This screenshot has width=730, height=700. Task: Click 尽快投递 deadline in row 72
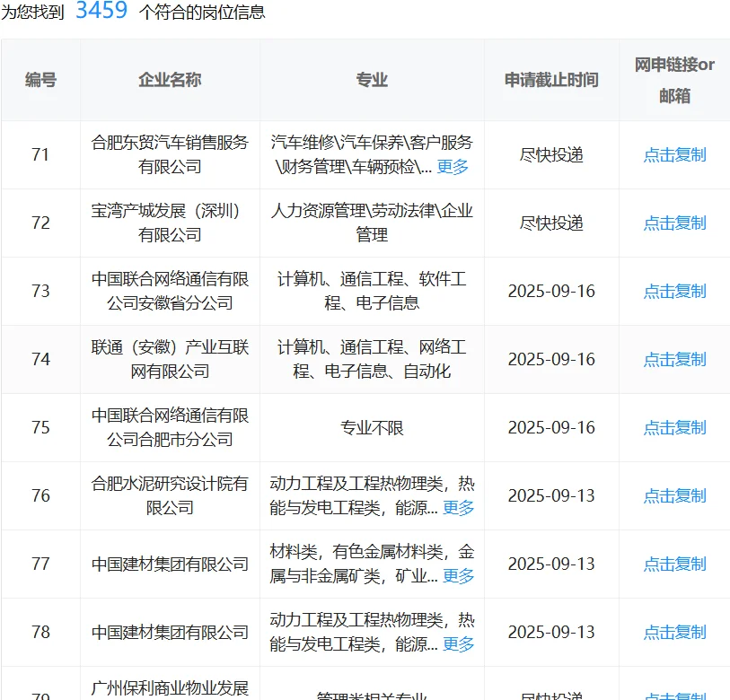(x=551, y=223)
